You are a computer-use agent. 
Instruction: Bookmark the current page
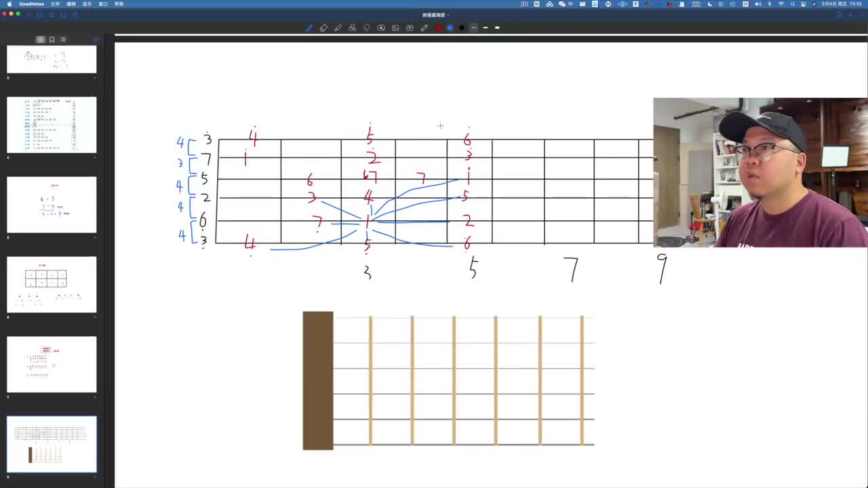(63, 15)
